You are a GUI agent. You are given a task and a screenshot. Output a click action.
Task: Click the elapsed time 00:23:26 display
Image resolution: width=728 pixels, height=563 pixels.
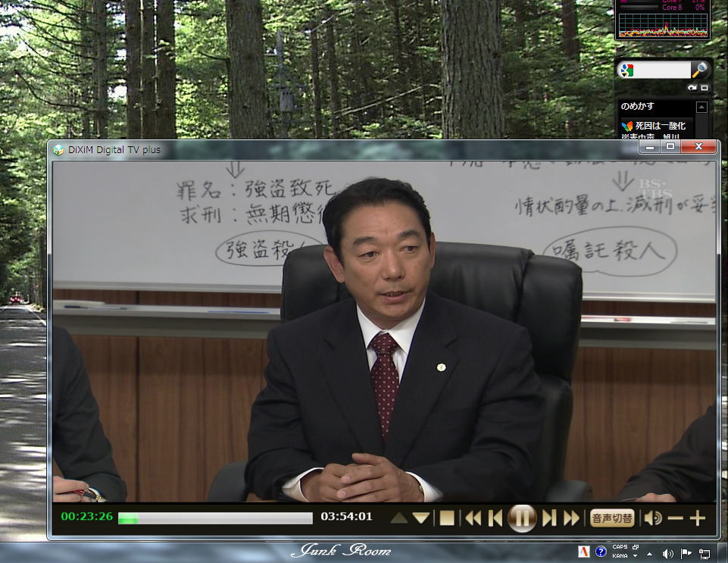[87, 517]
